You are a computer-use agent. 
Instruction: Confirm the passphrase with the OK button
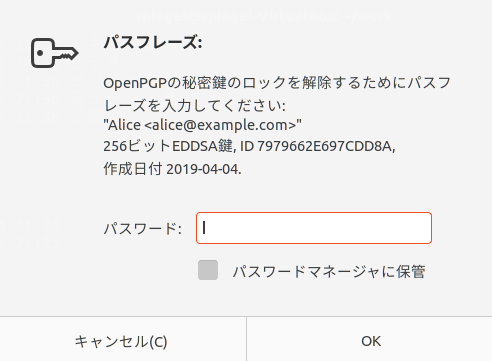click(x=371, y=341)
